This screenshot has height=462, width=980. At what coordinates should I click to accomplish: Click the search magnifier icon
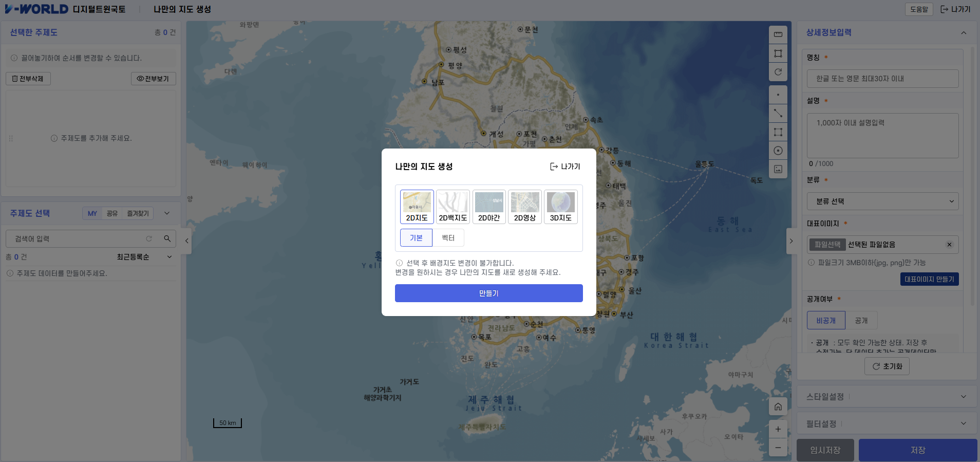[167, 238]
